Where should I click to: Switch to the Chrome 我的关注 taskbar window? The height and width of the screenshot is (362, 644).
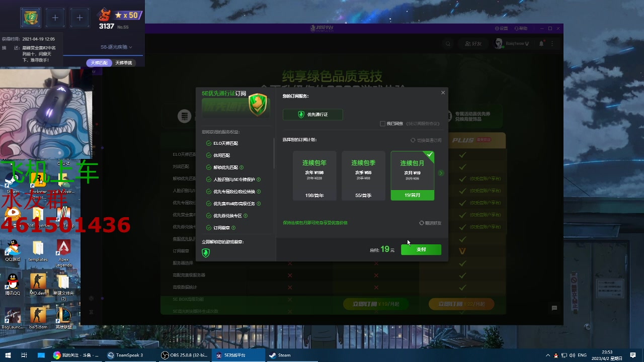[76, 355]
